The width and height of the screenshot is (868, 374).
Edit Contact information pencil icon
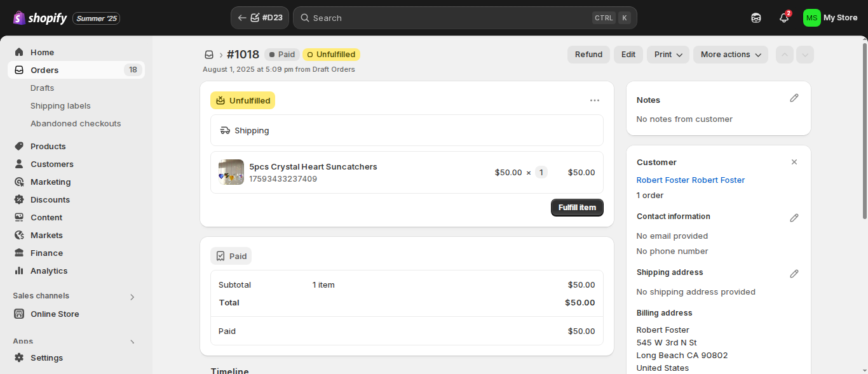[794, 218]
